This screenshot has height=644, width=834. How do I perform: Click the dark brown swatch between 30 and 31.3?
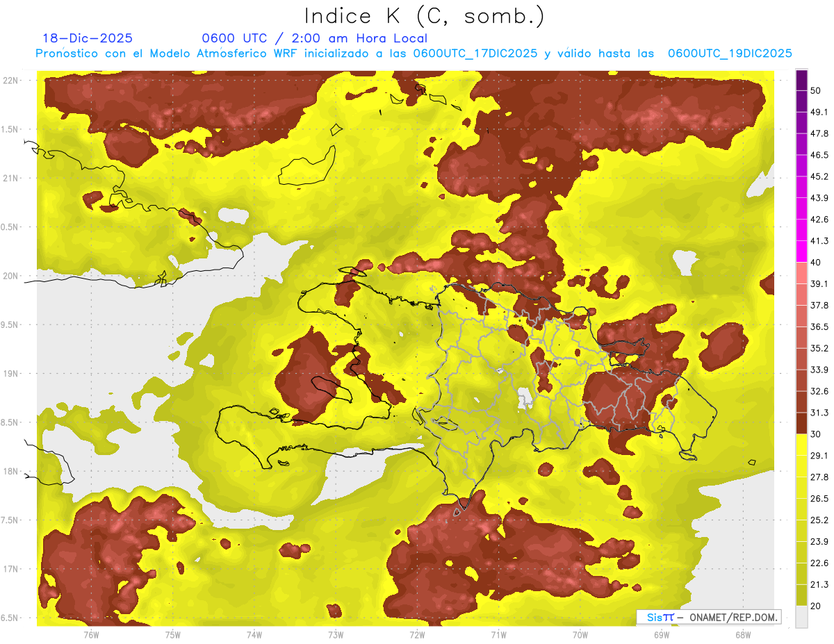[x=802, y=423]
